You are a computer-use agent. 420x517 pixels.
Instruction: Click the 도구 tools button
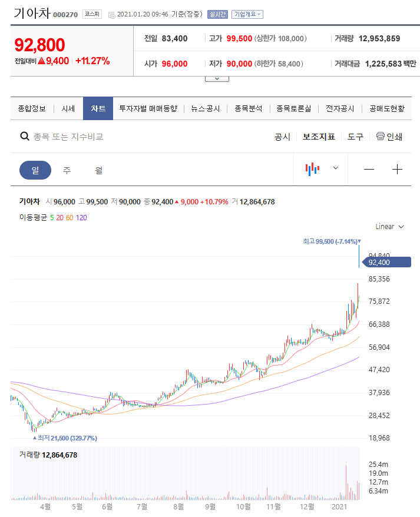click(355, 137)
